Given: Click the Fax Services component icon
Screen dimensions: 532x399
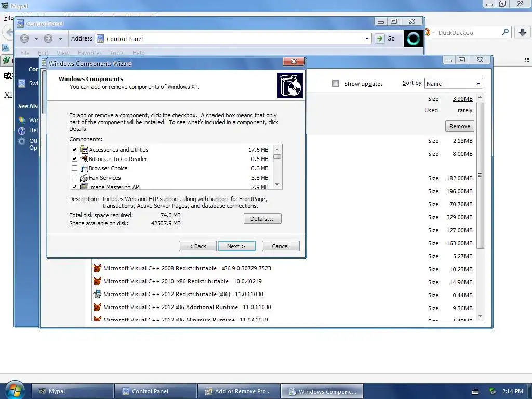Looking at the screenshot, I should pyautogui.click(x=84, y=178).
